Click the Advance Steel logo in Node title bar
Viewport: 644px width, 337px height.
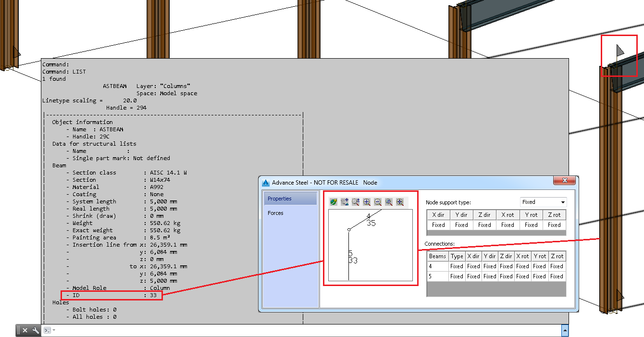pos(266,183)
